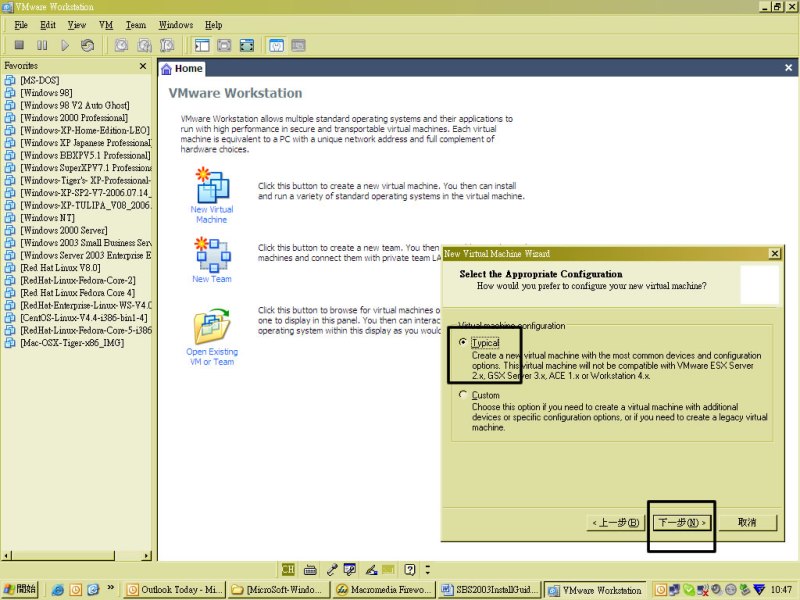Click the language bar help question icon
The width and height of the screenshot is (800, 600).
coord(410,569)
